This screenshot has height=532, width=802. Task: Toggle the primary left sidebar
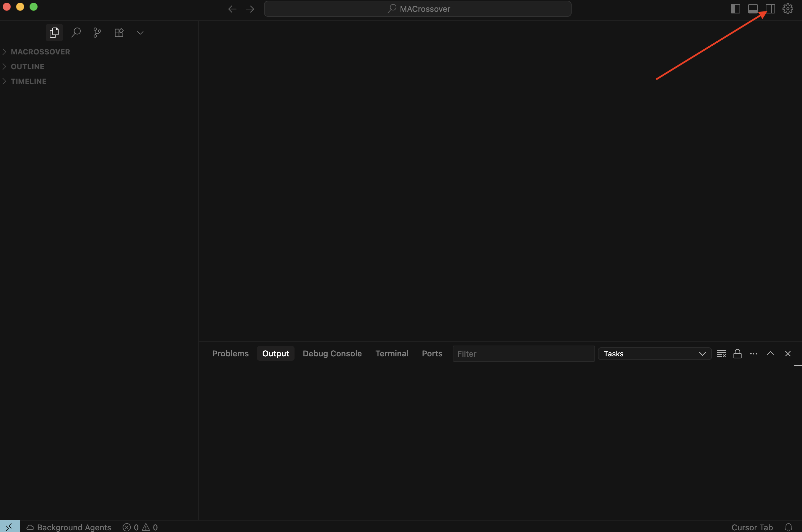735,9
